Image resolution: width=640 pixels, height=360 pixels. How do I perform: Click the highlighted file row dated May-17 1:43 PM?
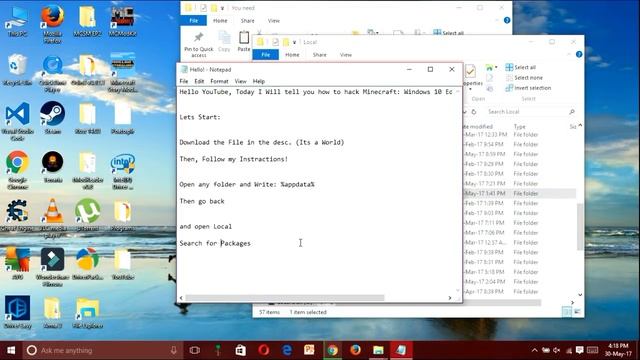[520, 193]
